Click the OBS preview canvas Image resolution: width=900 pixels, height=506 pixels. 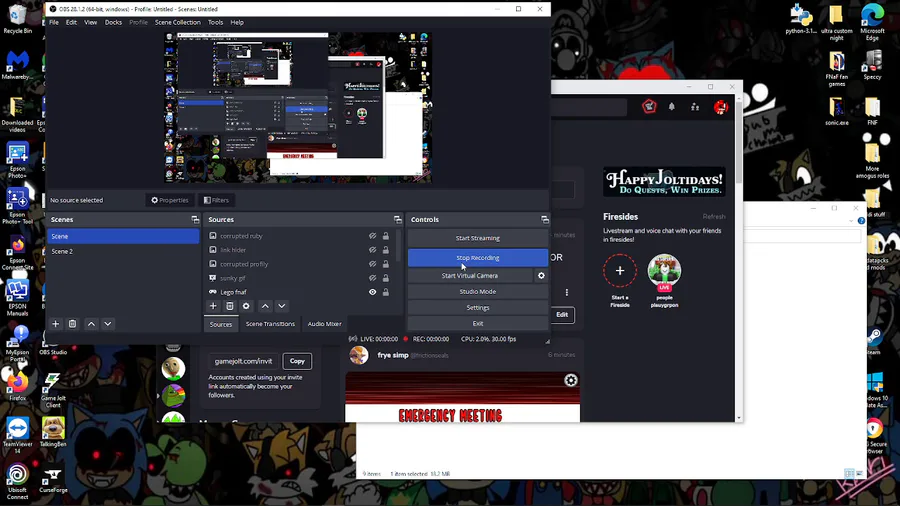coord(298,107)
